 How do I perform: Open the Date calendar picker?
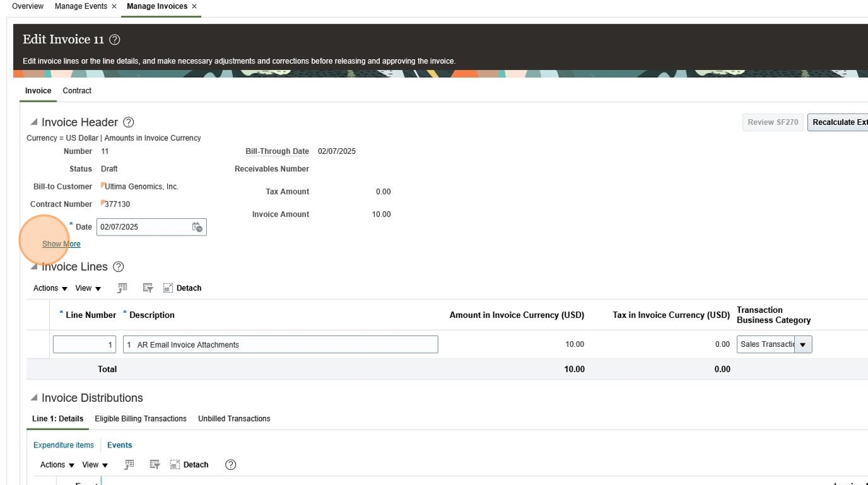click(x=197, y=227)
